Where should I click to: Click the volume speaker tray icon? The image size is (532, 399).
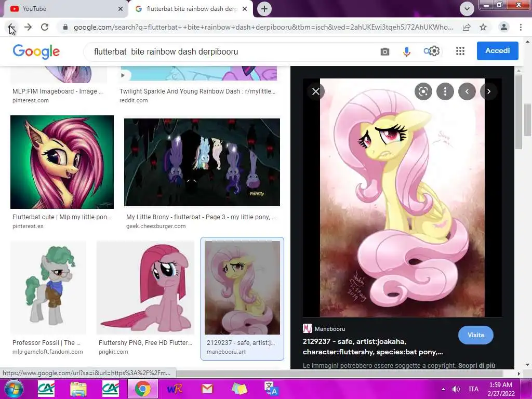point(456,389)
